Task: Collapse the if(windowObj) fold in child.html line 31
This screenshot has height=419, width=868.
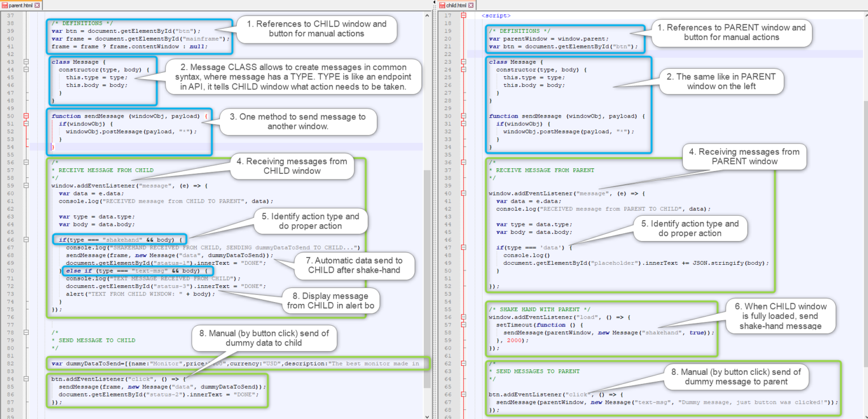Action: point(465,122)
